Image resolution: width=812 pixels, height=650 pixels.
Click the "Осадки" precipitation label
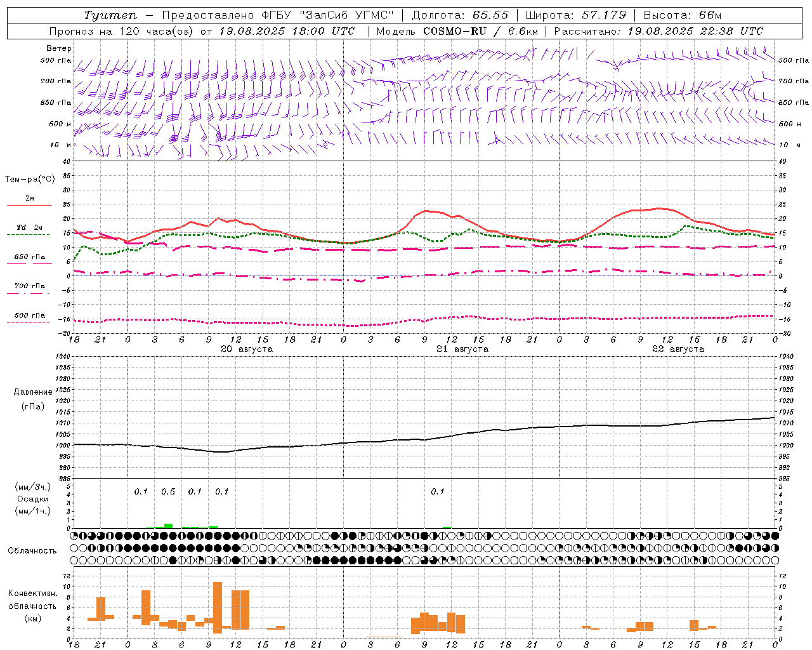coord(33,499)
